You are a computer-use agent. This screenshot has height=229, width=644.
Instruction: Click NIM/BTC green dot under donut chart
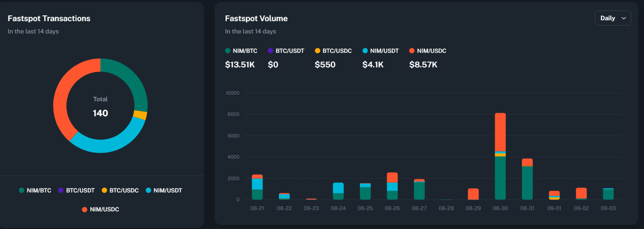point(22,191)
